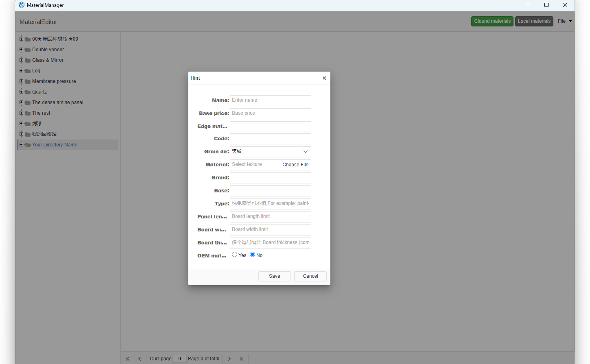Click the Quartz folder icon
This screenshot has height=364, width=590.
28,92
